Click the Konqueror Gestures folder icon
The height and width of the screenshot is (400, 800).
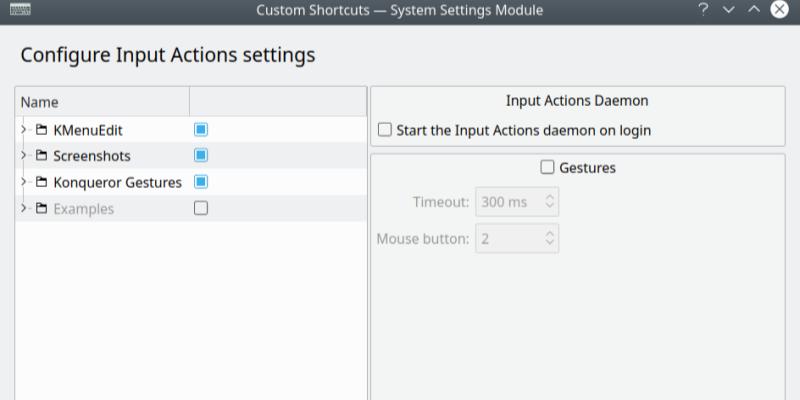[41, 182]
